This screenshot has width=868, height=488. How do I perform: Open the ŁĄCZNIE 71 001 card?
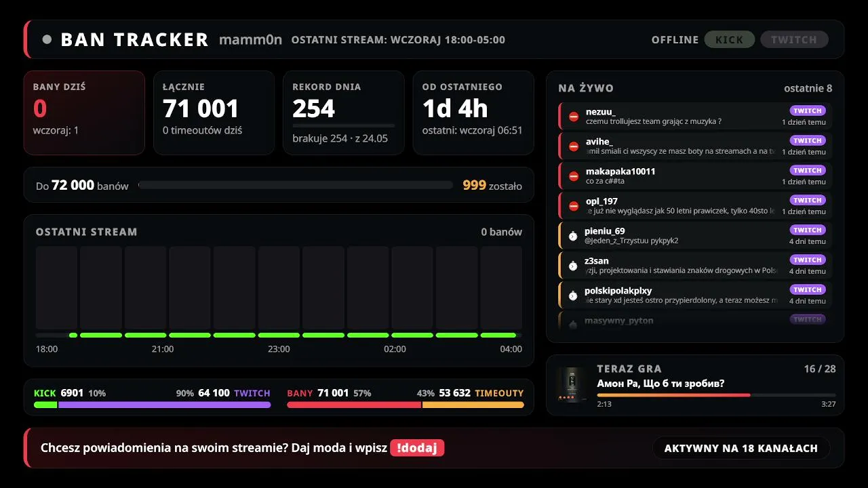click(x=214, y=113)
